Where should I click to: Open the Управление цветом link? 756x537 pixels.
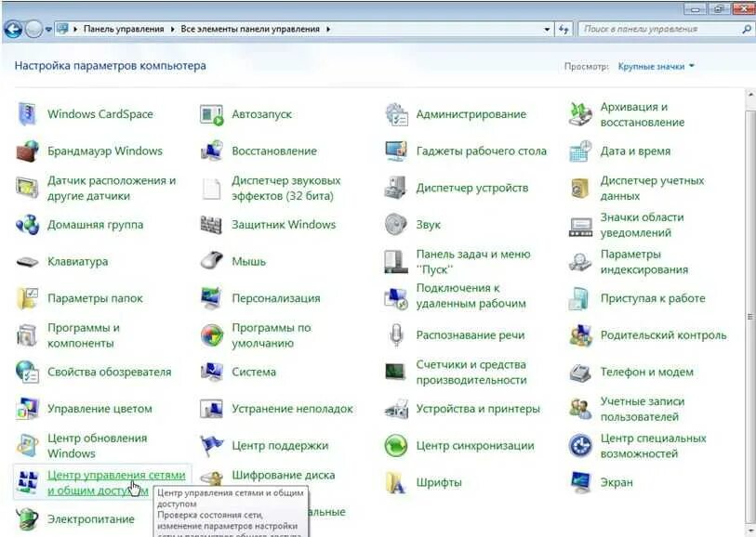tap(99, 409)
